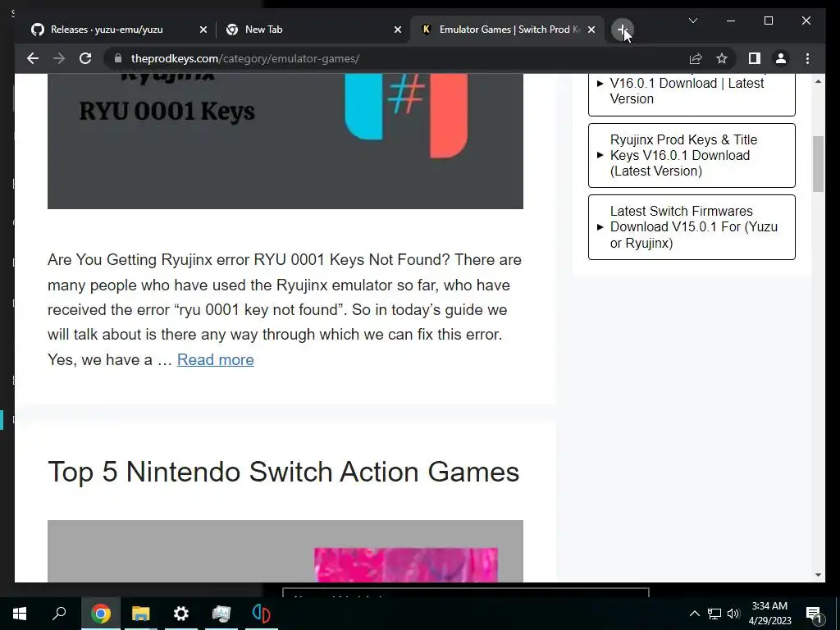Select Emulator Games Switch Prod tab
The height and width of the screenshot is (630, 840).
[507, 30]
